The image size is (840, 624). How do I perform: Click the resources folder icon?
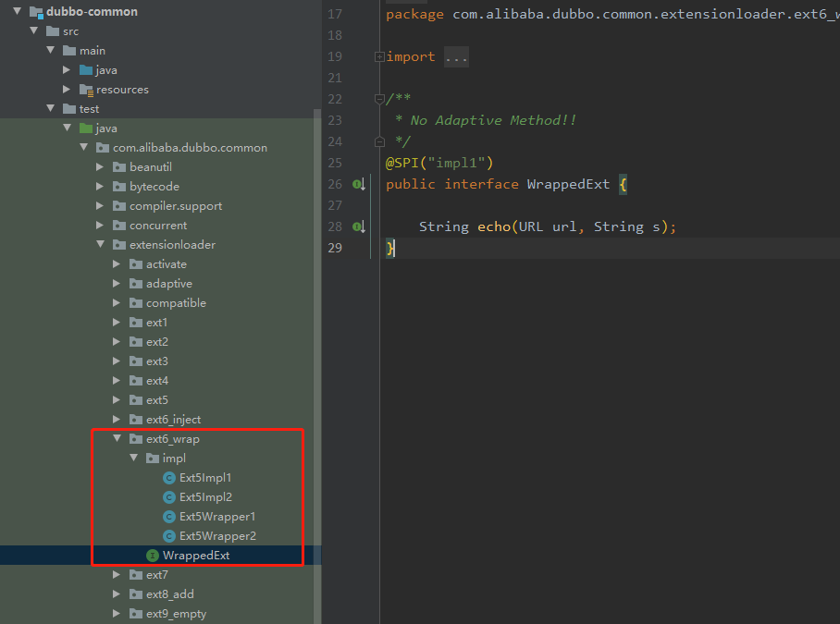tap(86, 90)
